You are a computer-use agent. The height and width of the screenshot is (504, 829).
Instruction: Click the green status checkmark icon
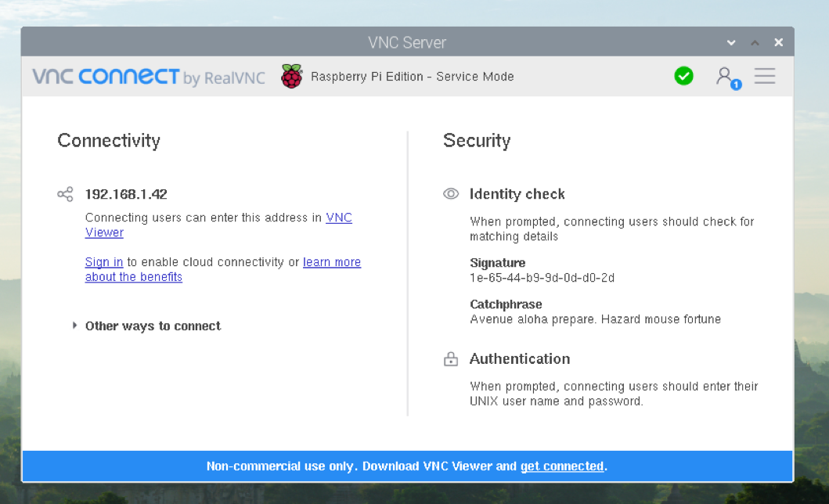tap(683, 76)
